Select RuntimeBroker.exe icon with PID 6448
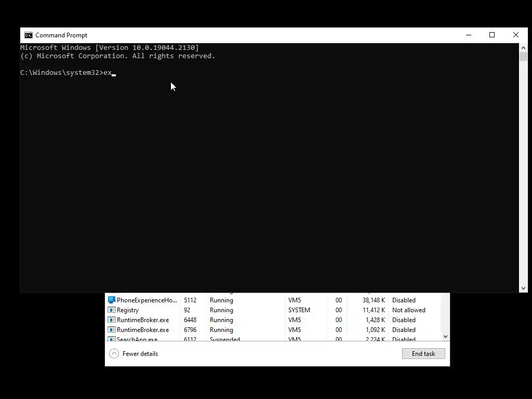This screenshot has height=399, width=532. [112, 320]
